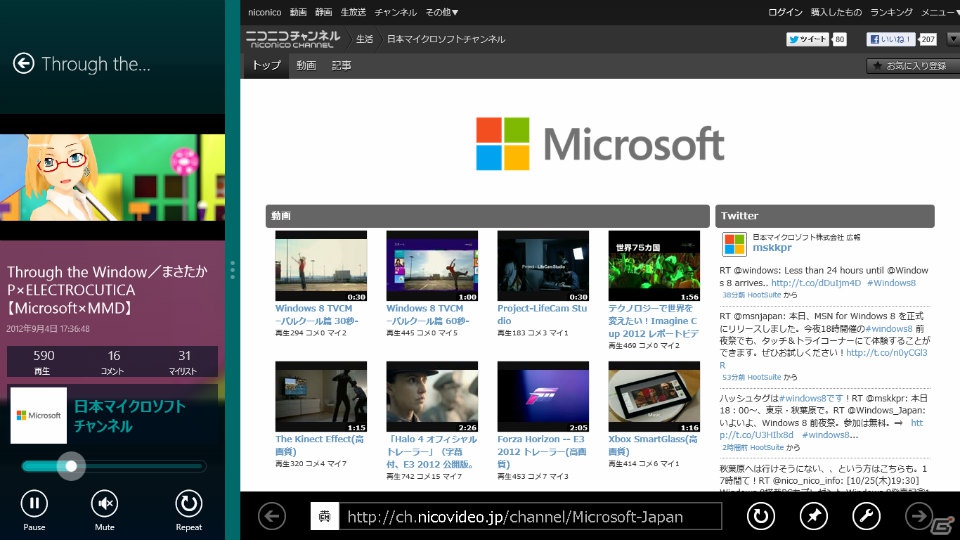This screenshot has height=540, width=960.
Task: Open the 世界75カ国 Imagine Cup thumbnail
Action: 654,266
